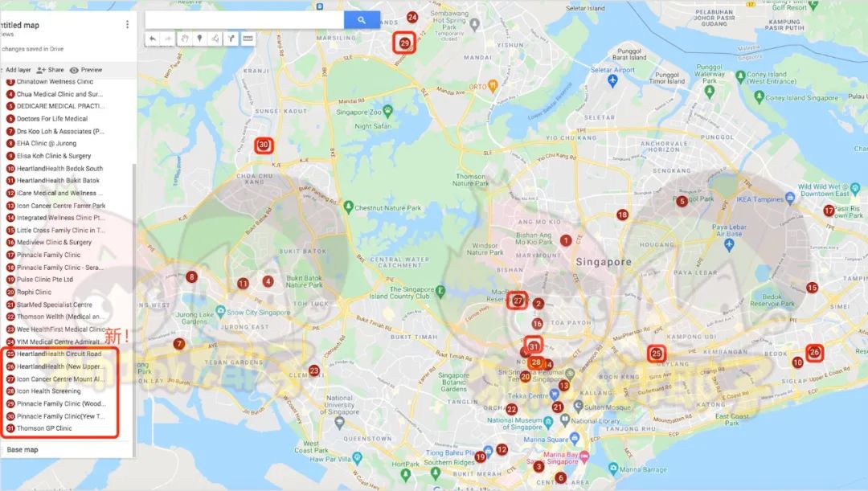The width and height of the screenshot is (868, 491).
Task: Select Icon Health Screening list entry
Action: pyautogui.click(x=49, y=391)
